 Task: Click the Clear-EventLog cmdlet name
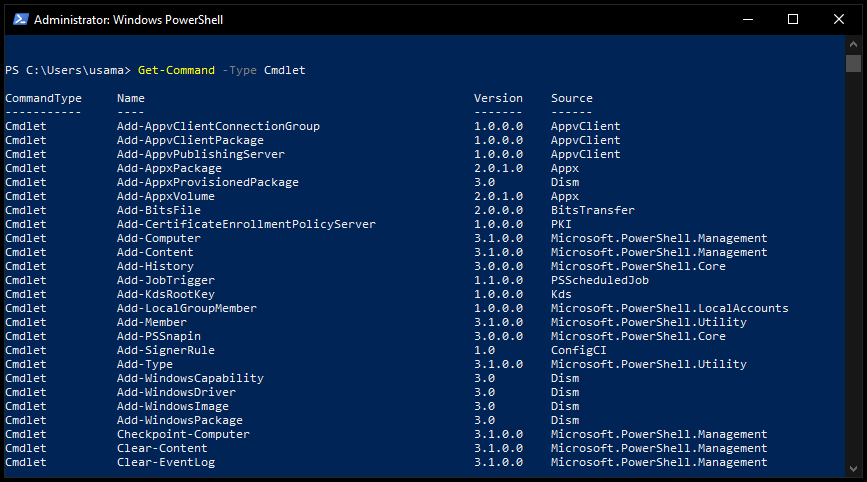(x=166, y=463)
